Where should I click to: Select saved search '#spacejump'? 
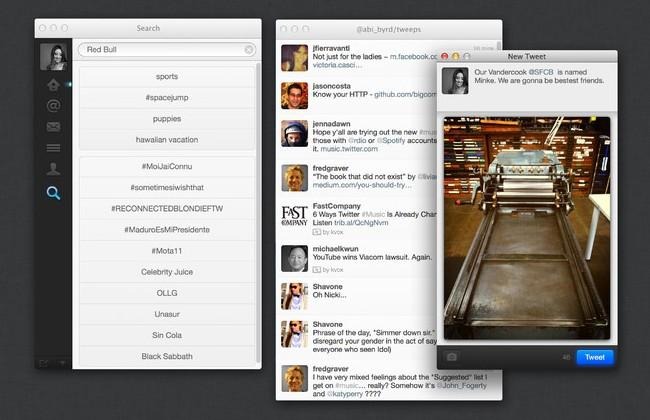(x=167, y=97)
